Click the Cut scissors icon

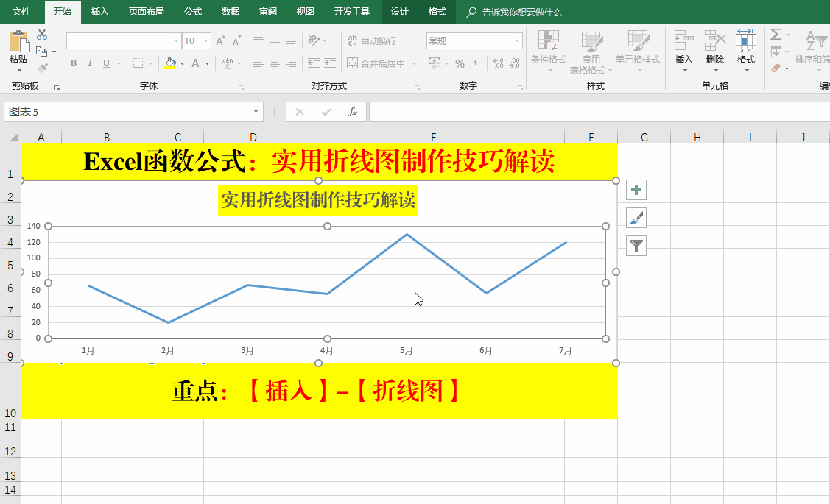(42, 35)
